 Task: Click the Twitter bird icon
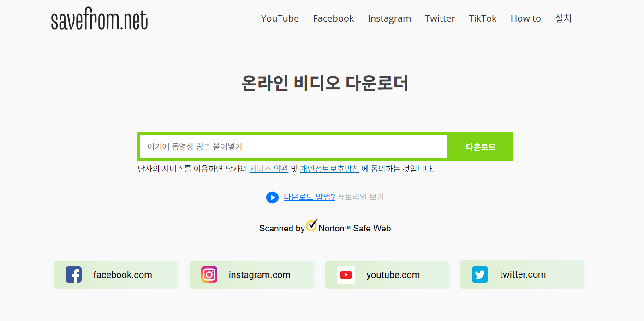coord(480,274)
